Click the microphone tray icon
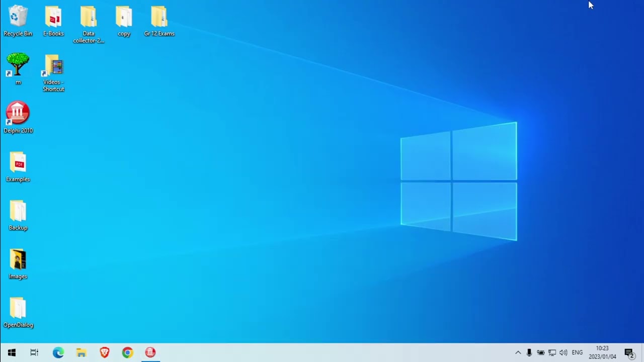The image size is (644, 362). point(529,352)
